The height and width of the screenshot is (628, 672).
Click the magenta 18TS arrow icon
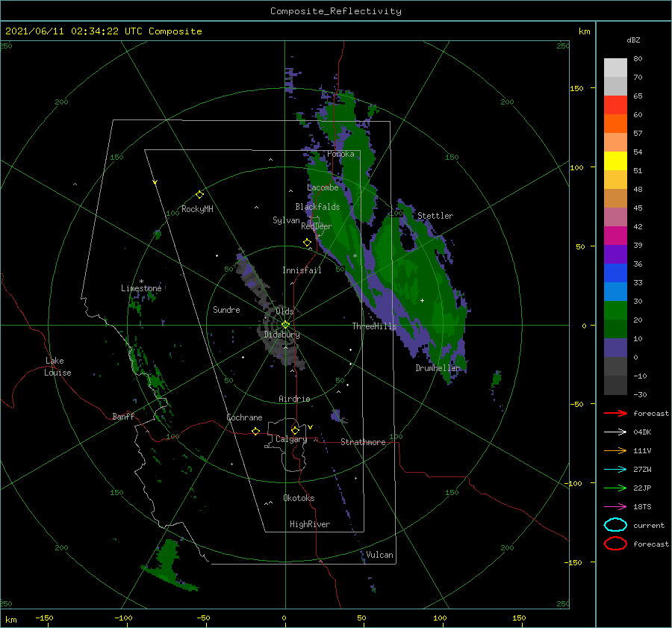click(x=615, y=507)
